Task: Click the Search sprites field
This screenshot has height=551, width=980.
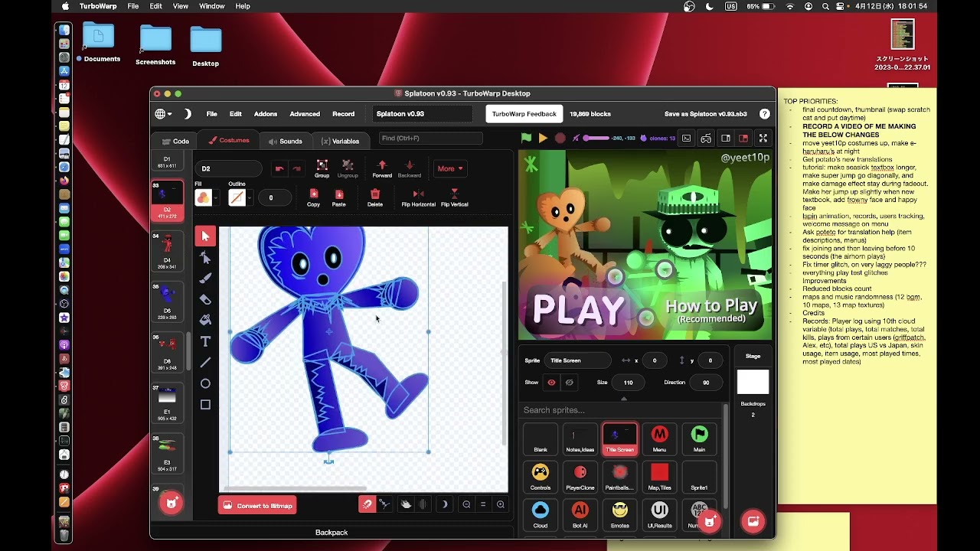Action: tap(619, 410)
